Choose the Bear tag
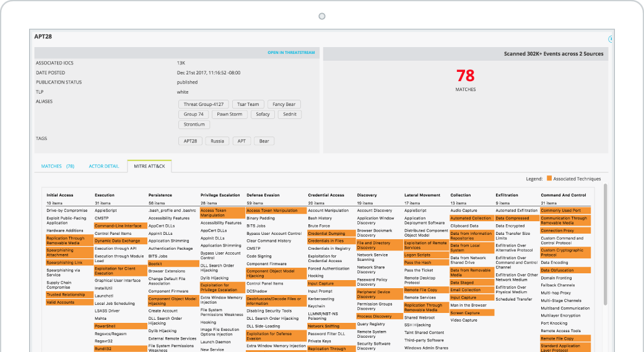Image resolution: width=644 pixels, height=352 pixels. coord(264,141)
